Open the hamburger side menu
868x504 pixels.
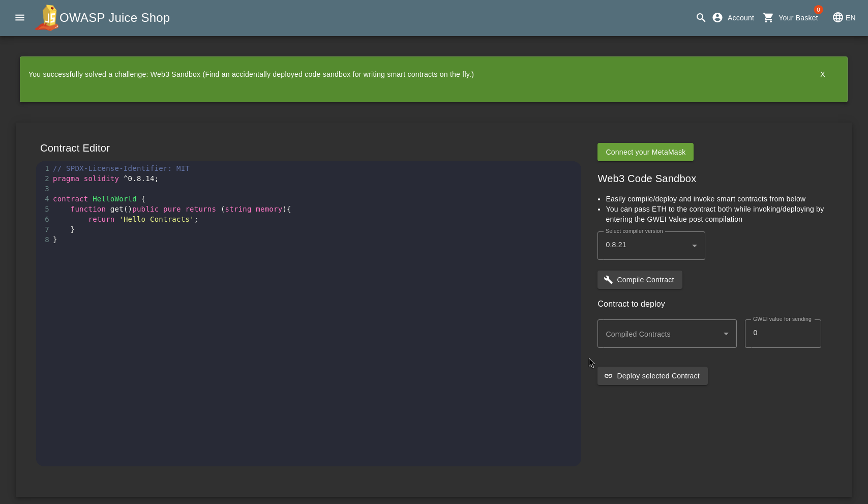[20, 18]
